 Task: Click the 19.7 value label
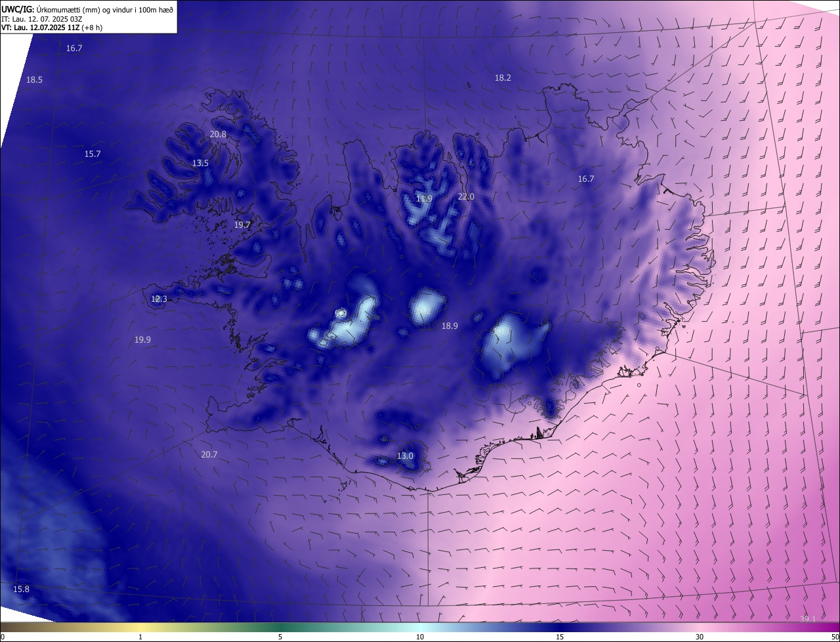[242, 225]
